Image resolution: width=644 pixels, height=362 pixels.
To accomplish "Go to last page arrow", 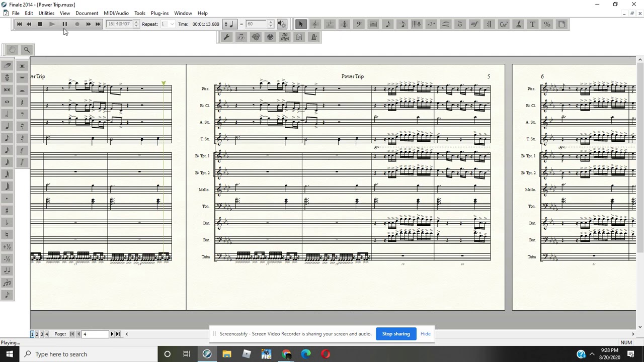I will 118,334.
